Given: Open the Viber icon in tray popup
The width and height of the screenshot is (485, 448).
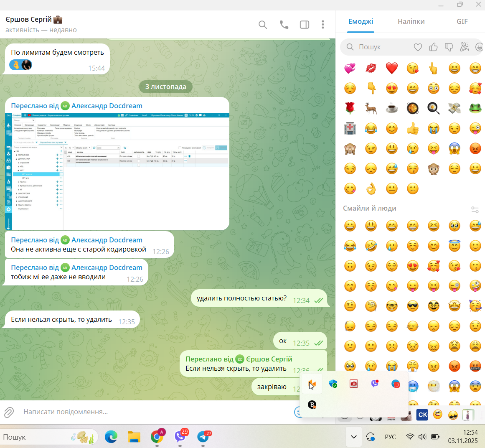Looking at the screenshot, I should pyautogui.click(x=375, y=384).
